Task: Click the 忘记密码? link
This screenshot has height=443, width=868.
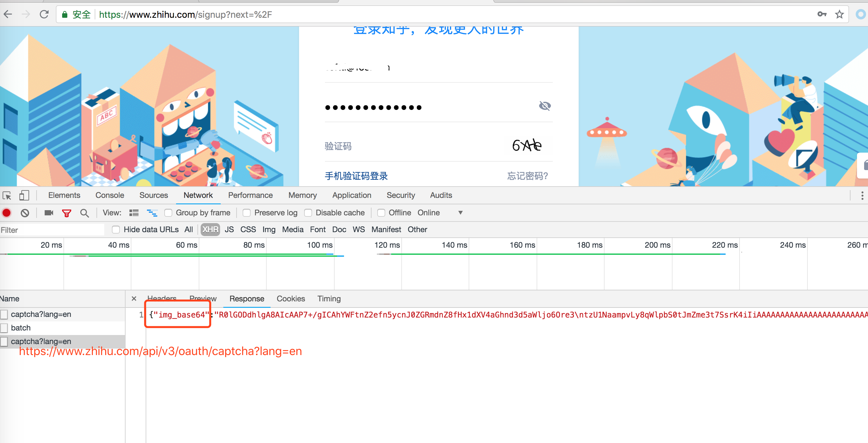Action: tap(527, 176)
